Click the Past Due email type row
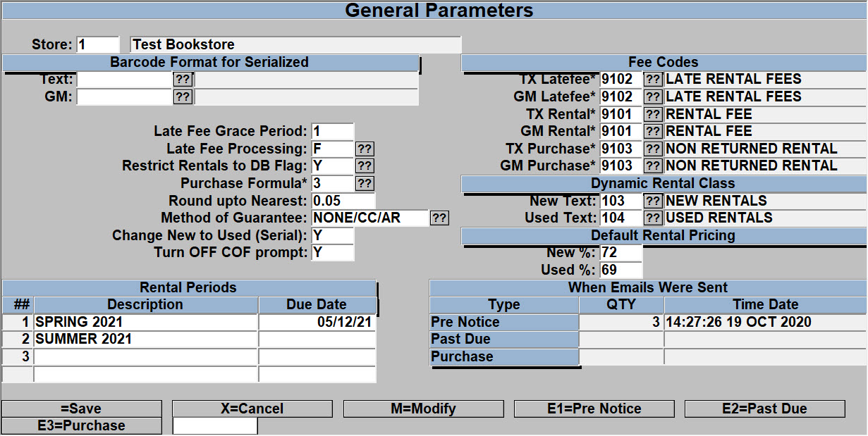 point(504,339)
